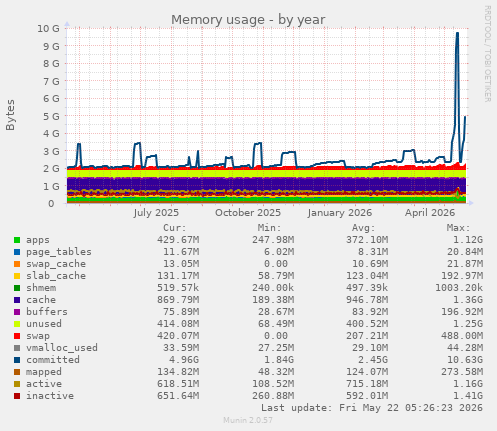Image resolution: width=497 pixels, height=431 pixels.
Task: Click the Memory usage - by year title
Action: click(x=248, y=20)
